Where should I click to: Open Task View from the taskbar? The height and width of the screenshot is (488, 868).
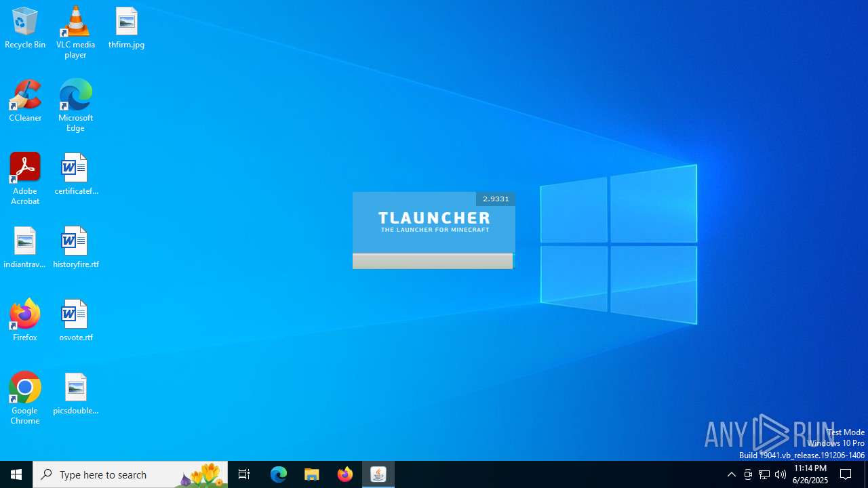pos(244,474)
